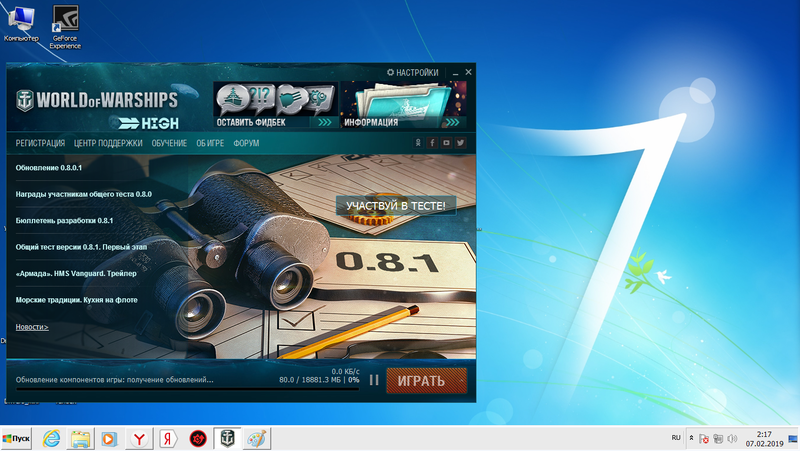800x451 pixels.
Task: Open Общий тест версии 0.8.1 news
Action: pos(81,247)
